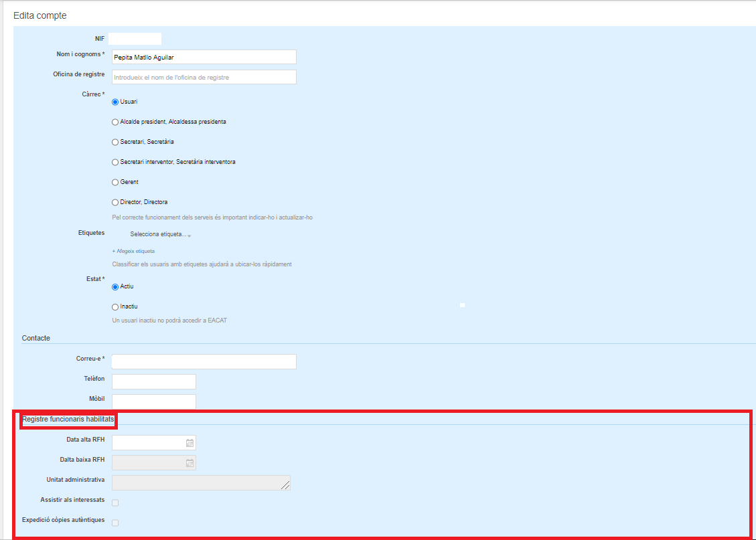Choose Alcalde president, Alcaldessa presidenta option
This screenshot has height=540, width=756.
tap(115, 122)
